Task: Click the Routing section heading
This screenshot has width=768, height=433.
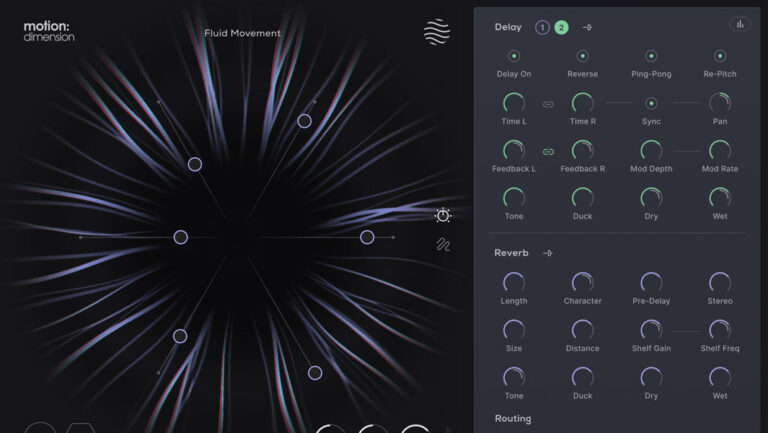Action: pos(513,419)
